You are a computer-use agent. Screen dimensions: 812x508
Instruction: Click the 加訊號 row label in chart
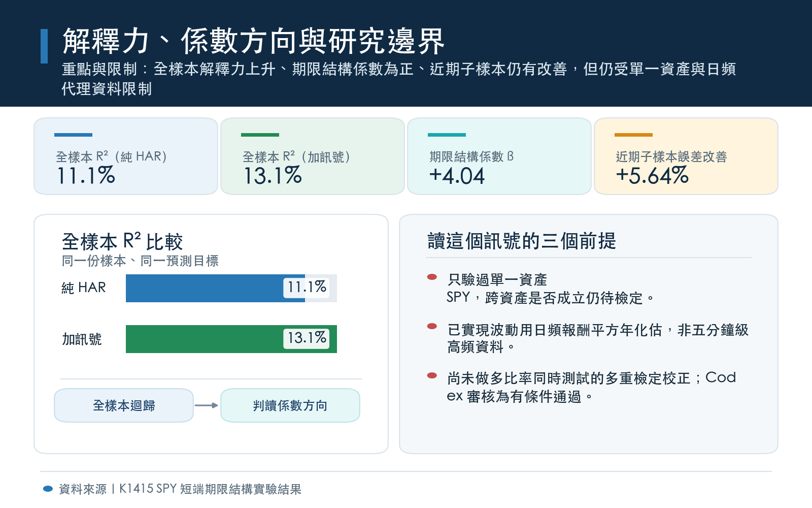click(82, 339)
